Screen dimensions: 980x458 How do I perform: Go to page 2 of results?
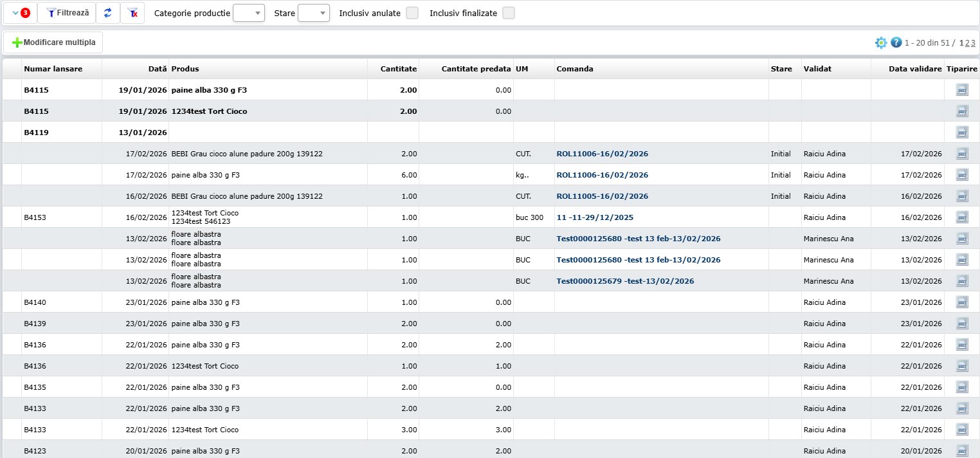pos(968,43)
